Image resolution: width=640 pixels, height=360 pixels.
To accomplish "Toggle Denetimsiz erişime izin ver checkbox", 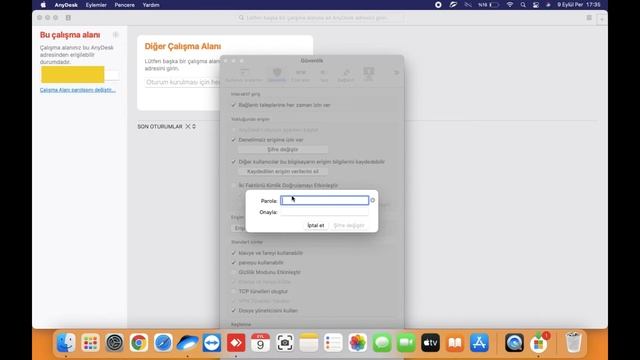I will [234, 140].
